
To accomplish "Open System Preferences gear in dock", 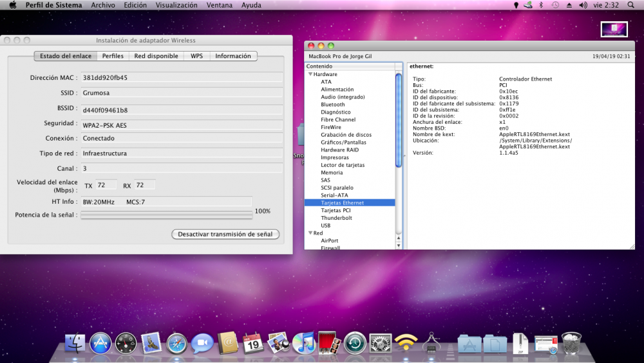I will click(381, 343).
